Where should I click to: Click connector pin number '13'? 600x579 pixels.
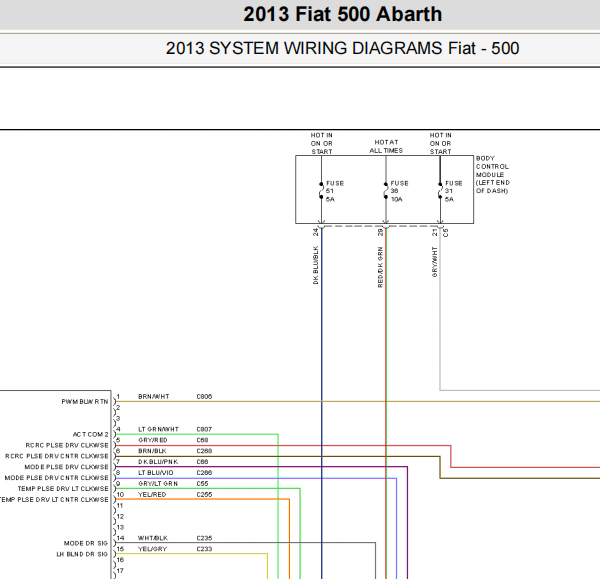click(120, 527)
